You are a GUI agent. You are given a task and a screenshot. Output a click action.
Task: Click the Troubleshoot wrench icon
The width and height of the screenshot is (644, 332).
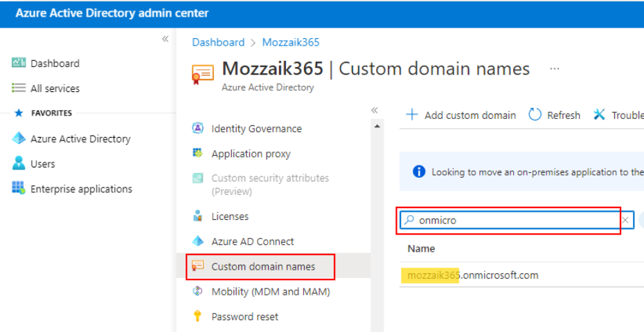point(599,115)
